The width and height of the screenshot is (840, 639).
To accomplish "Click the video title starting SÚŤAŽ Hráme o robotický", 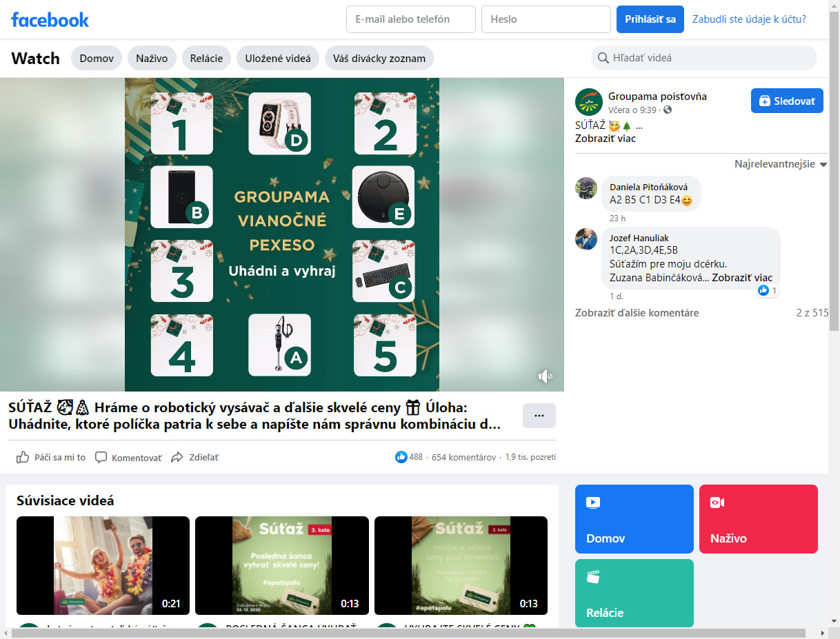I will pyautogui.click(x=254, y=416).
